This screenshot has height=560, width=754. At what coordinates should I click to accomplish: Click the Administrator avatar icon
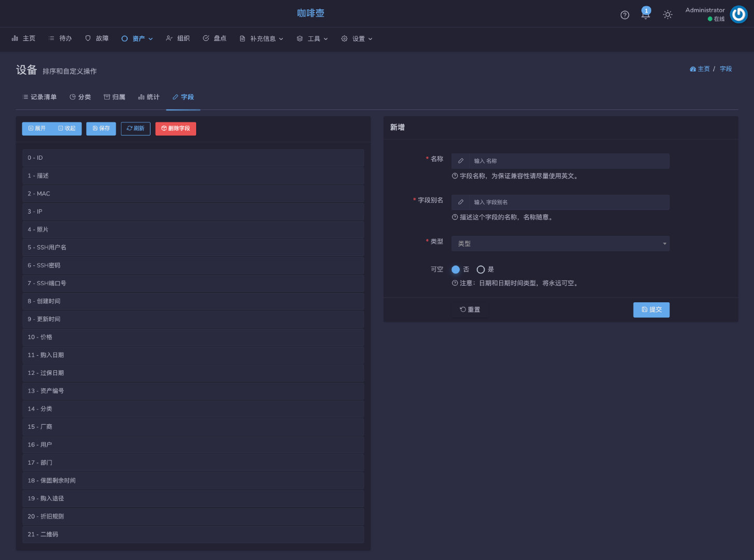(x=738, y=15)
